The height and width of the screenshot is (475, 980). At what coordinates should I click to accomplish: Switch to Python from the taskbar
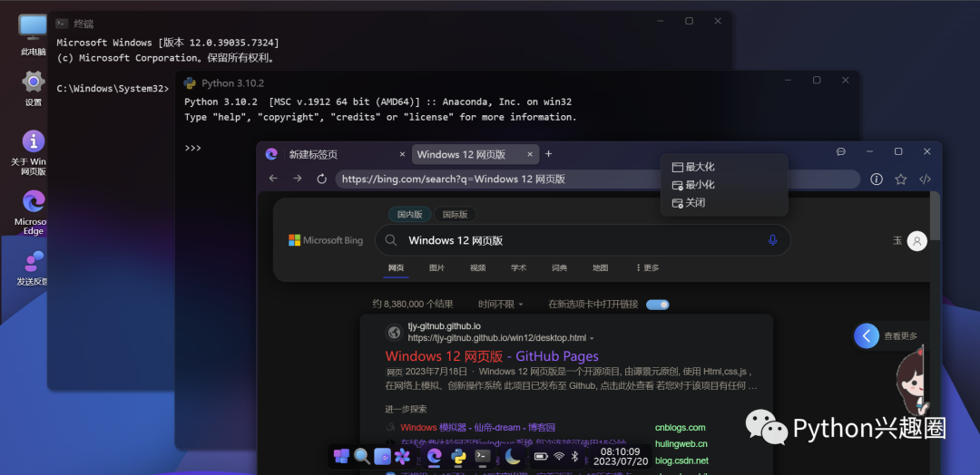[459, 456]
